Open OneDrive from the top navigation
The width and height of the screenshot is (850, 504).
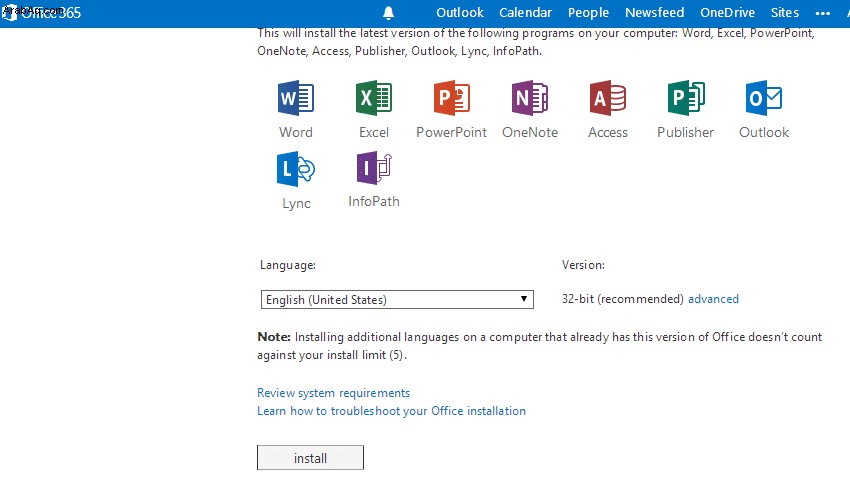click(727, 12)
